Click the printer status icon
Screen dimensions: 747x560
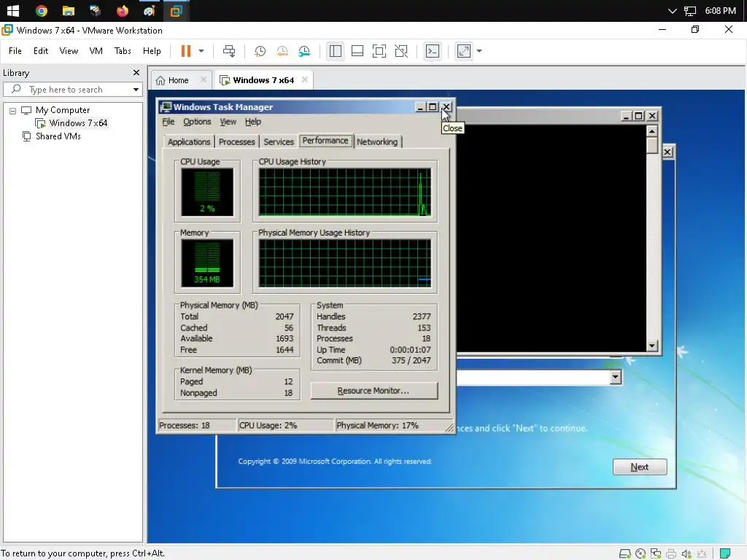coord(671,553)
